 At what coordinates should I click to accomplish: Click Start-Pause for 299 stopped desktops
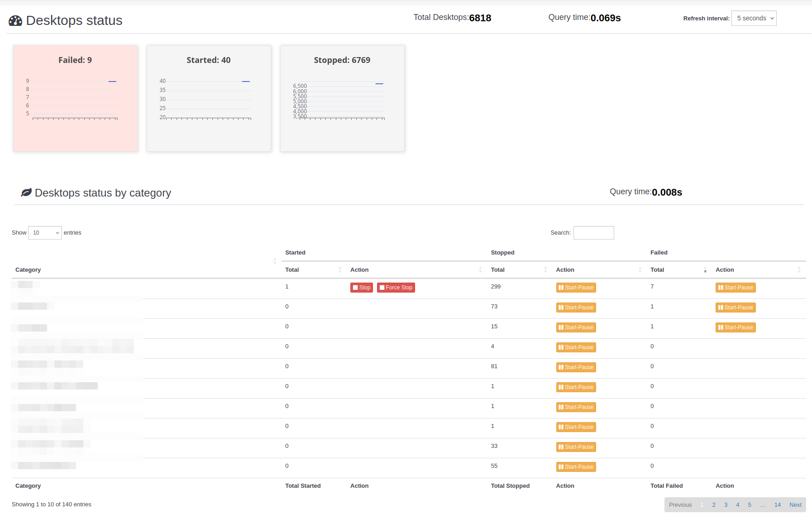point(576,288)
